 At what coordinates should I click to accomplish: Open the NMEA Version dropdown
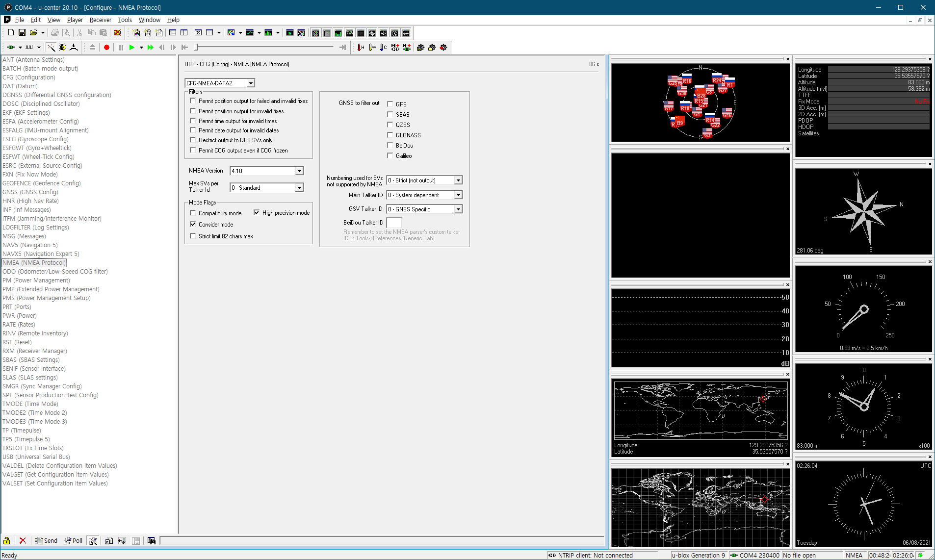coord(299,171)
